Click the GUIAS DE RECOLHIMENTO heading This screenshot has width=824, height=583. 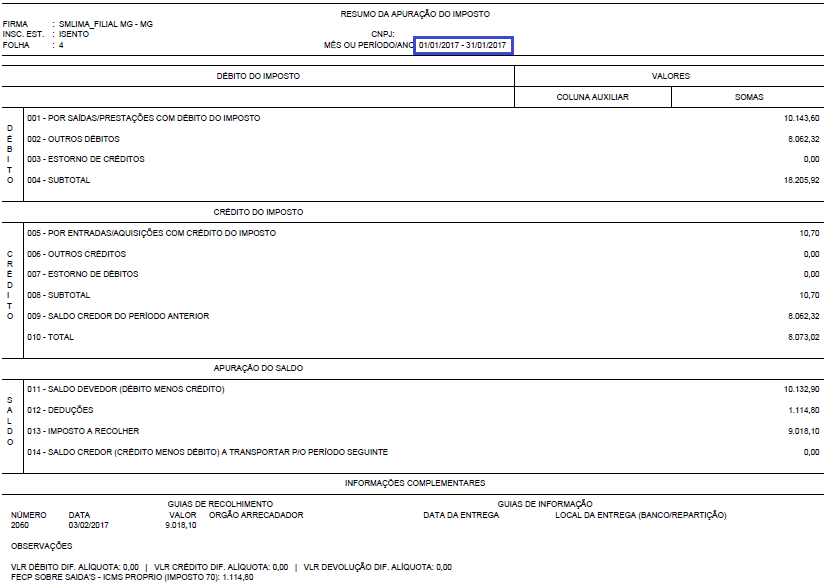pos(220,505)
